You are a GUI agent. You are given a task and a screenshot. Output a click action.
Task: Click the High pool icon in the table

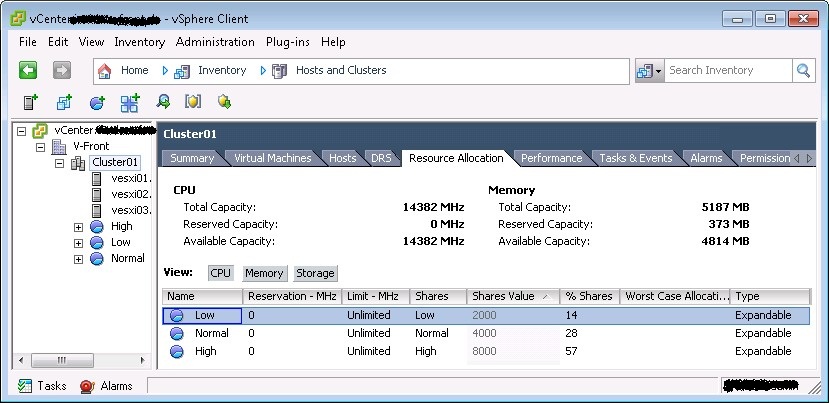coord(177,352)
